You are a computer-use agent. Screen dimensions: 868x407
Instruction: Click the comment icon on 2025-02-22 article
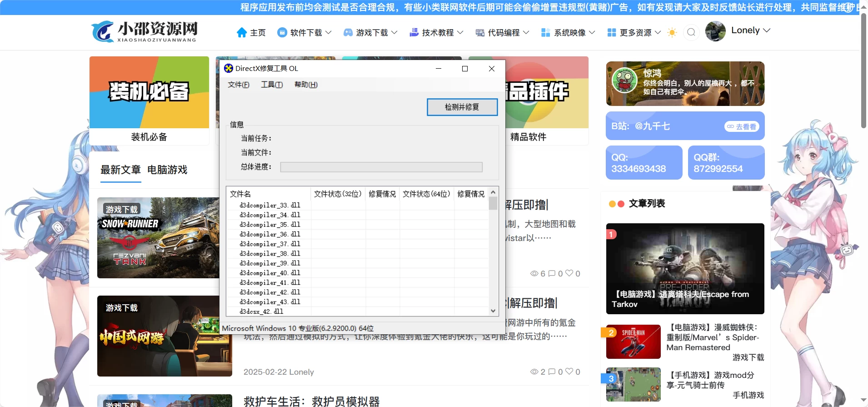pos(552,372)
